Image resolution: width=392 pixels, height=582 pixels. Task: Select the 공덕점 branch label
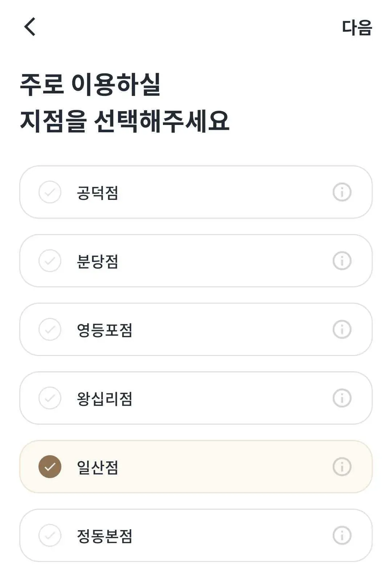(x=97, y=193)
